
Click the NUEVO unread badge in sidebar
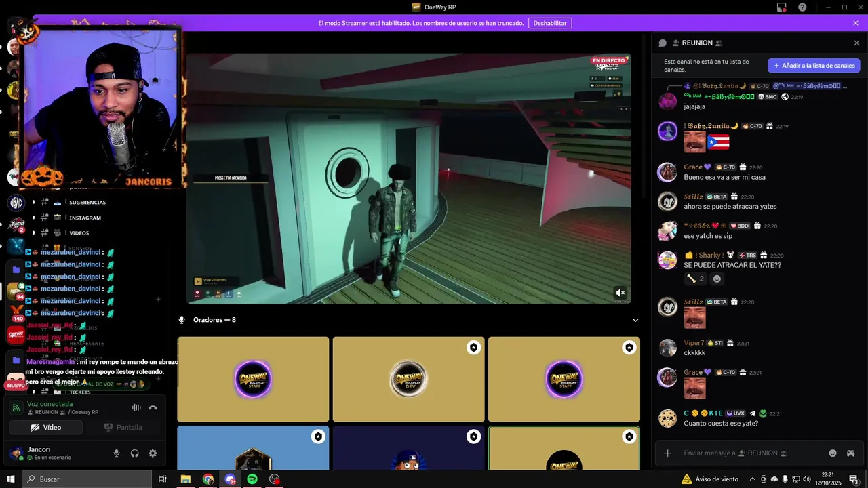pos(16,385)
